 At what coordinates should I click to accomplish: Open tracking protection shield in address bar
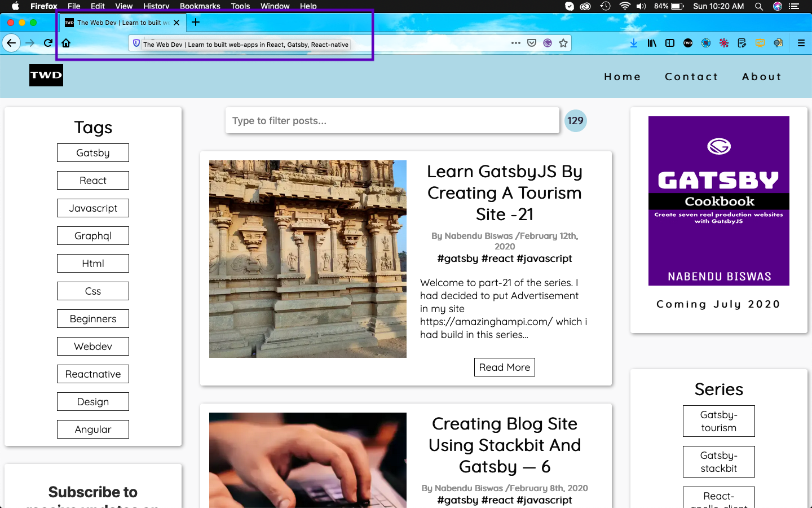136,43
